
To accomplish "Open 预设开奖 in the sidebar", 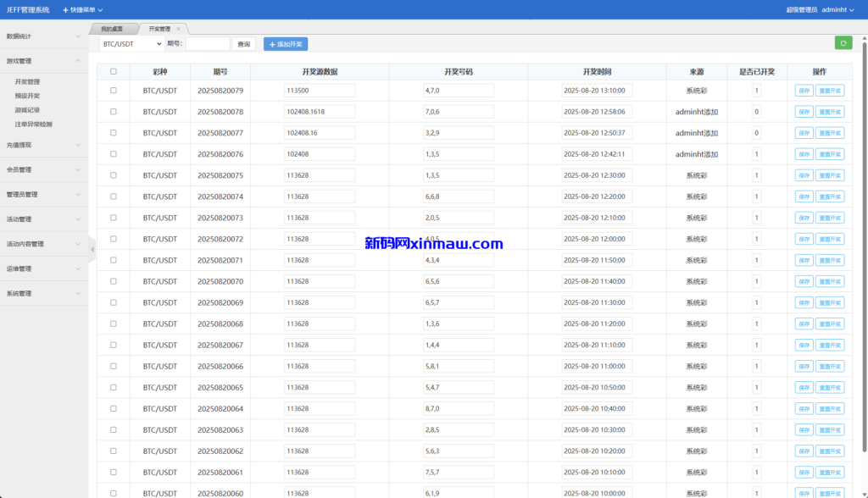I will pyautogui.click(x=27, y=96).
